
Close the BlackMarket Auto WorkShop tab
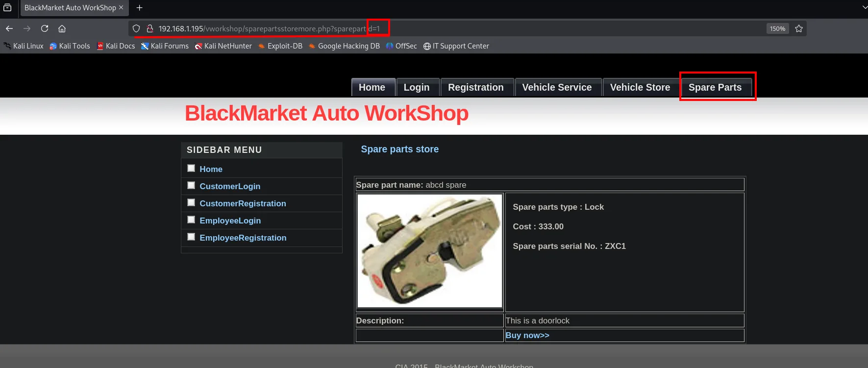pos(121,7)
